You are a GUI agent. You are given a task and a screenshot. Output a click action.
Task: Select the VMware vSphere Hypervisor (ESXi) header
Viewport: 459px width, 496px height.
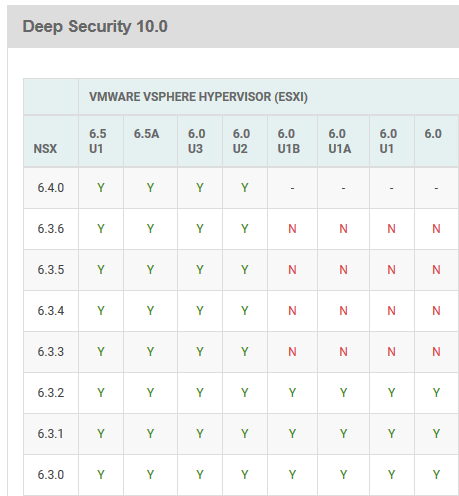[x=198, y=97]
